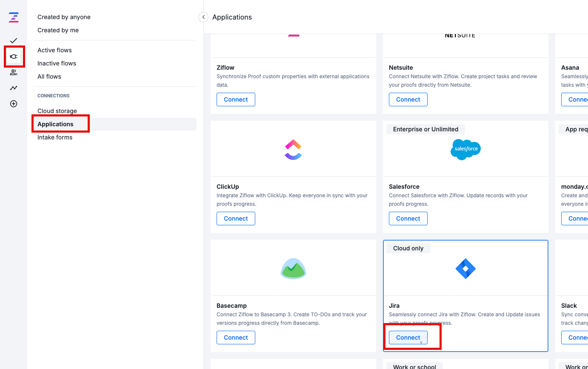The height and width of the screenshot is (369, 588).
Task: Click the Salesforce card title
Action: pos(404,187)
